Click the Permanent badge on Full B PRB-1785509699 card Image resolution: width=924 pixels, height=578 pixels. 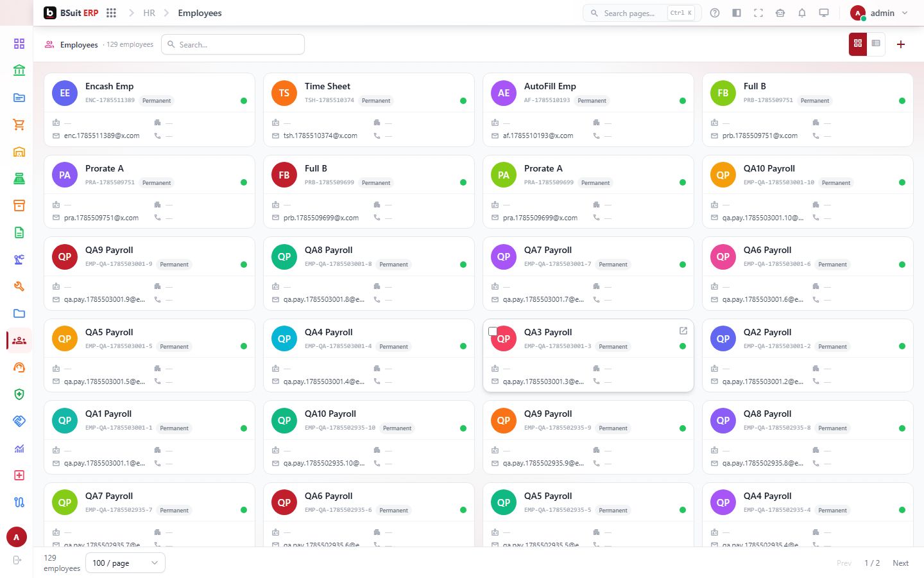coord(376,182)
